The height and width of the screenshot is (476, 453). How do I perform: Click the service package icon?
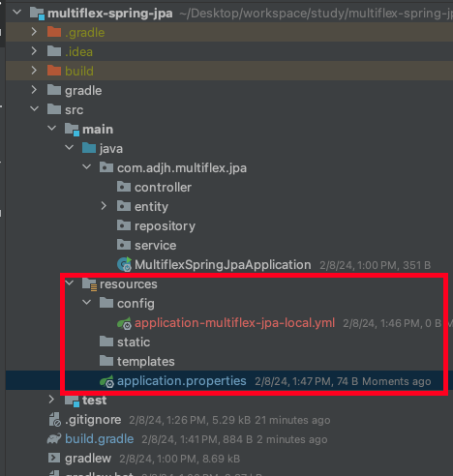tap(124, 245)
